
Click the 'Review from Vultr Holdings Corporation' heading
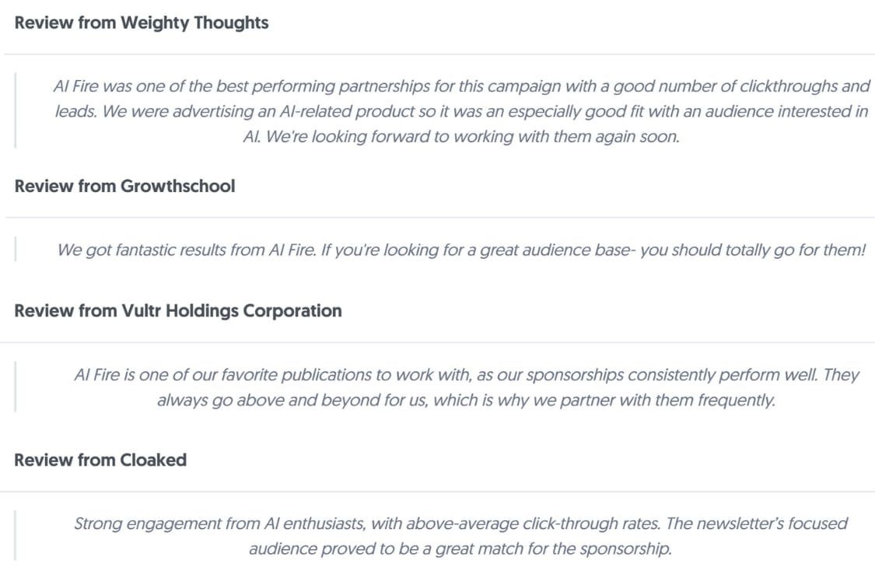click(178, 311)
